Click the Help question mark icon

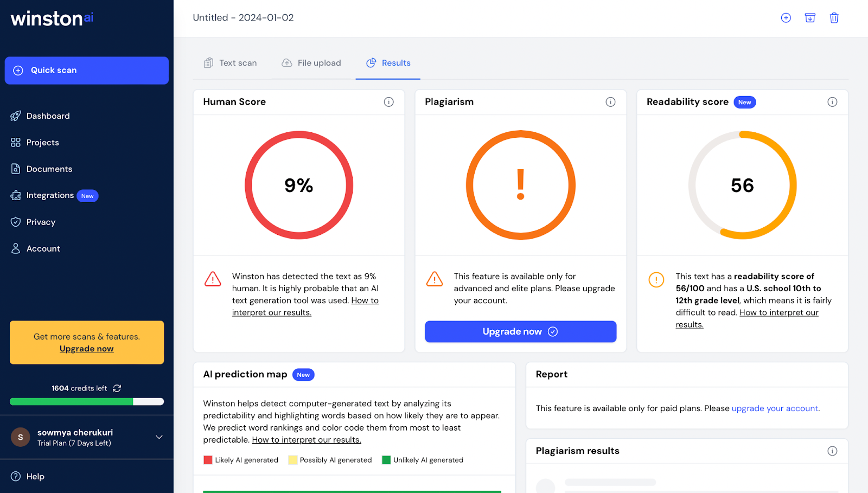click(x=16, y=476)
